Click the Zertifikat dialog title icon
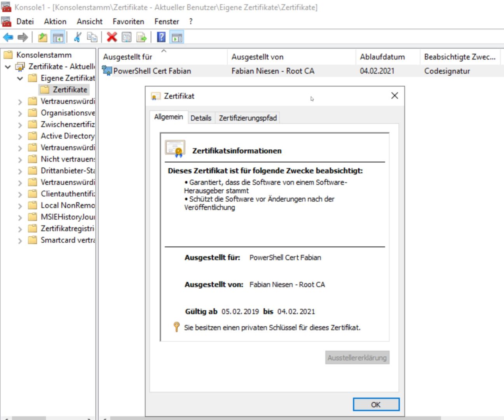Viewport: 504px width, 420px height. (x=155, y=96)
